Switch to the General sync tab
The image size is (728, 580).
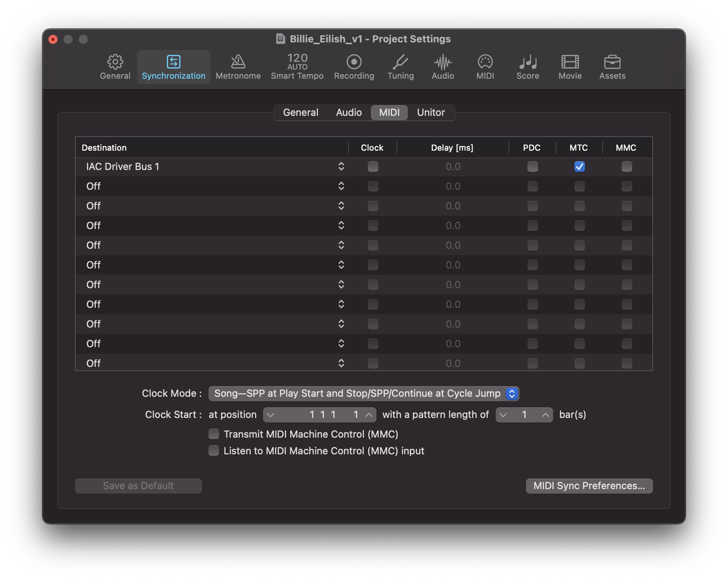(300, 112)
